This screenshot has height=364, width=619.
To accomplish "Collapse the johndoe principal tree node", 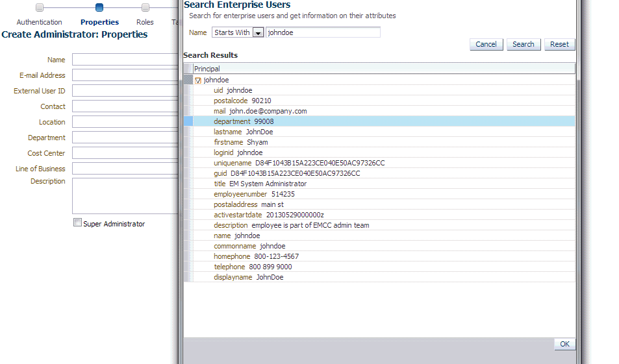I will pyautogui.click(x=197, y=80).
